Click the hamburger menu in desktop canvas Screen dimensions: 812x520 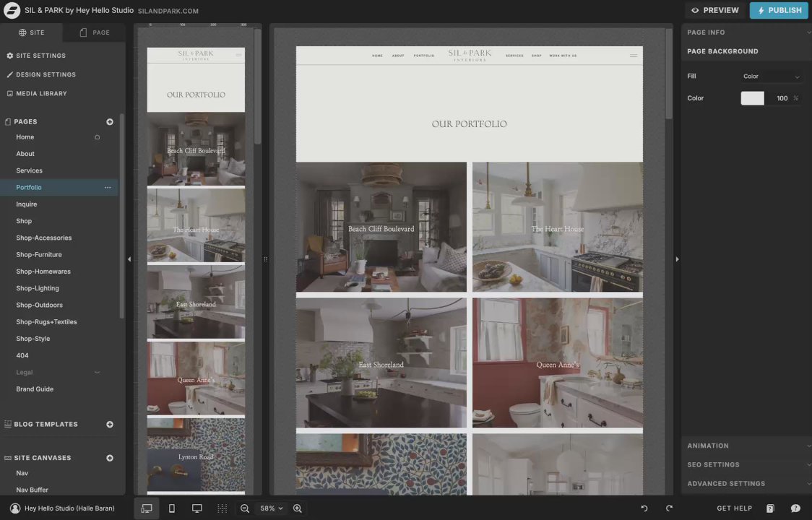(x=634, y=56)
